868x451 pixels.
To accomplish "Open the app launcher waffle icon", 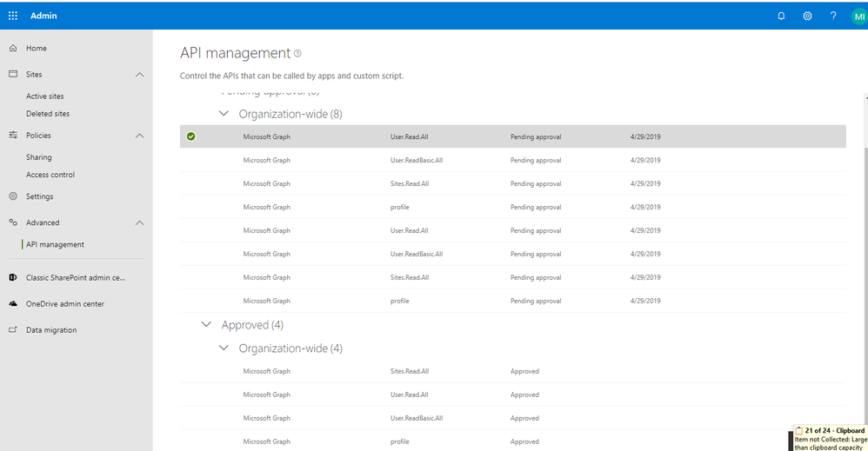I will (x=13, y=16).
